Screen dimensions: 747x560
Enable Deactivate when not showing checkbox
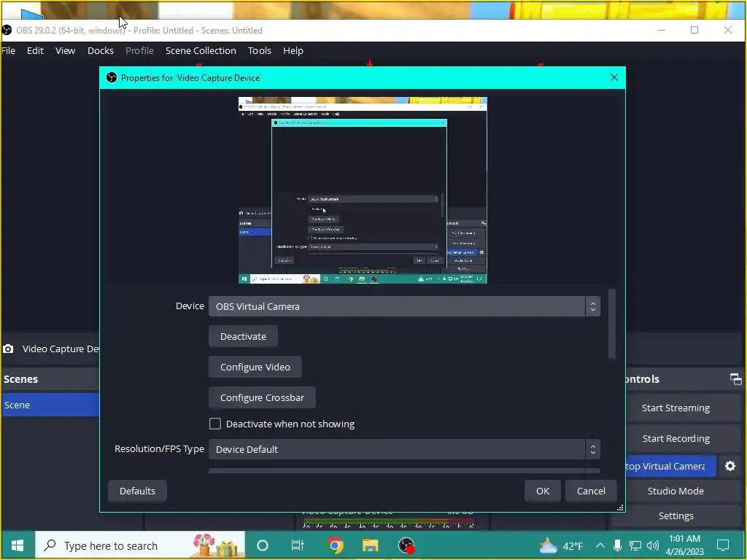pos(215,424)
